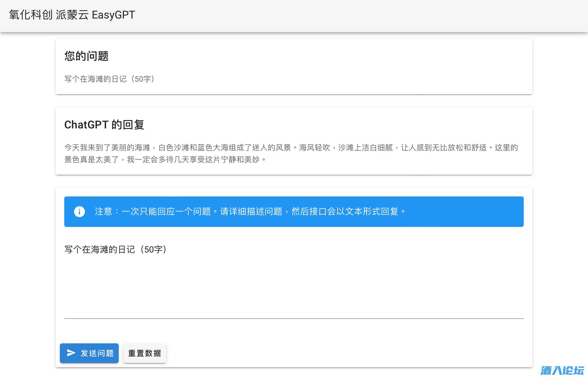Click the first line of ChatGPT's reply
This screenshot has width=588, height=382.
coord(291,147)
